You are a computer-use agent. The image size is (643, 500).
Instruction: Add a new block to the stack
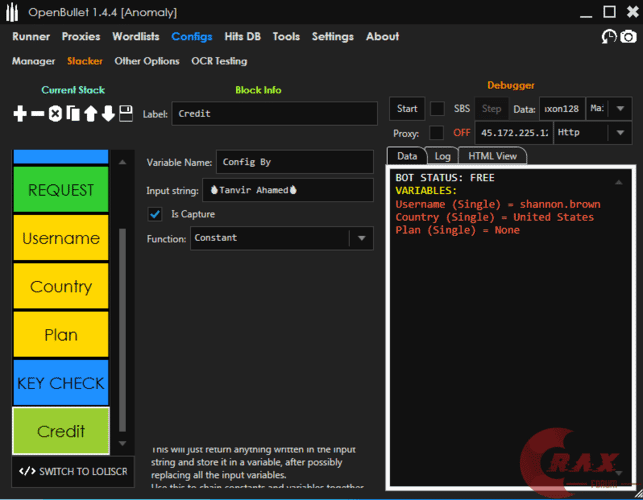20,114
